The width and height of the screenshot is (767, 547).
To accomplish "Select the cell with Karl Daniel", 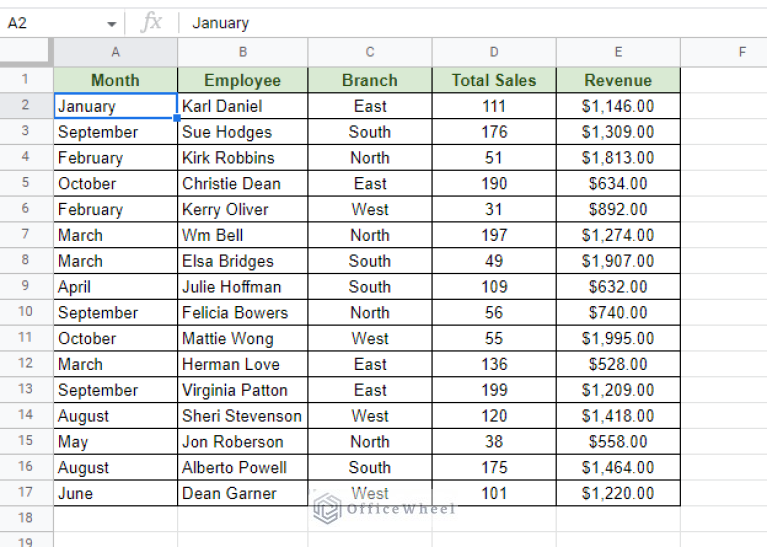I will (x=242, y=106).
